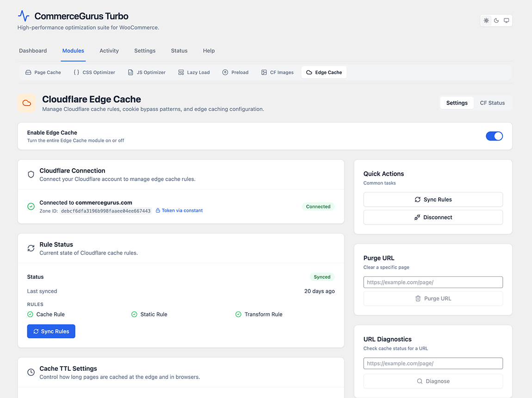Click the Disconnect button
The image size is (532, 398).
433,217
